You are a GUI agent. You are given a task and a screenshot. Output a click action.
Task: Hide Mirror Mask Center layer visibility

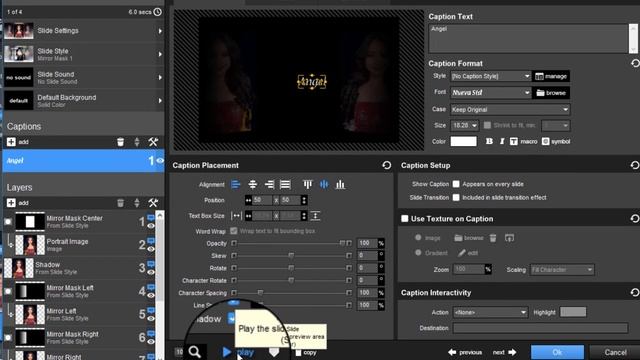[x=151, y=226]
